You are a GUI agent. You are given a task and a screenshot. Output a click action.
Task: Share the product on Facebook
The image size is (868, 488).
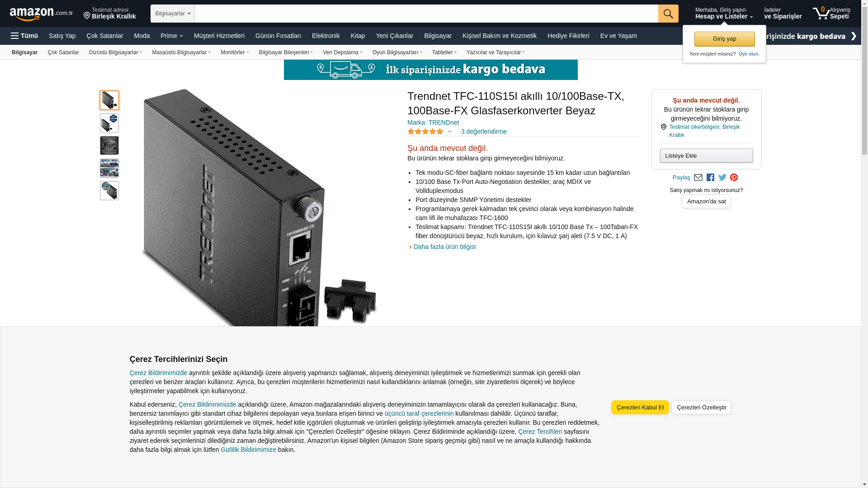pyautogui.click(x=710, y=178)
